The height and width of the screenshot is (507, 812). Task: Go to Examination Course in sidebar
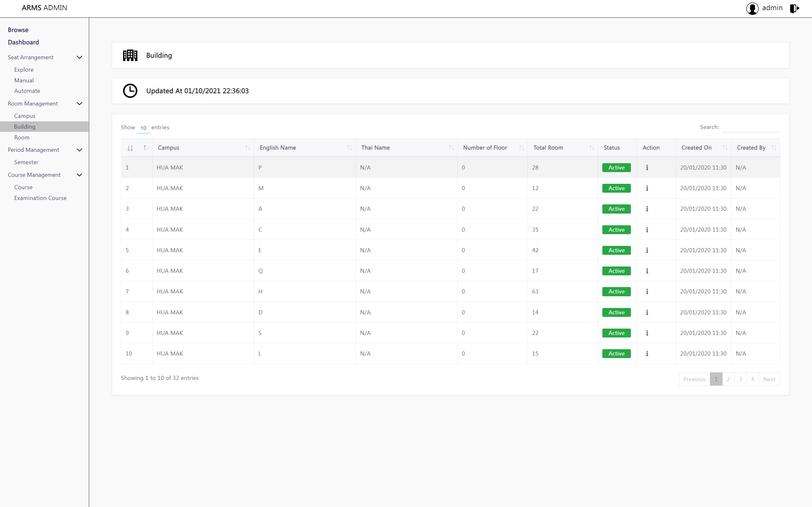[40, 198]
